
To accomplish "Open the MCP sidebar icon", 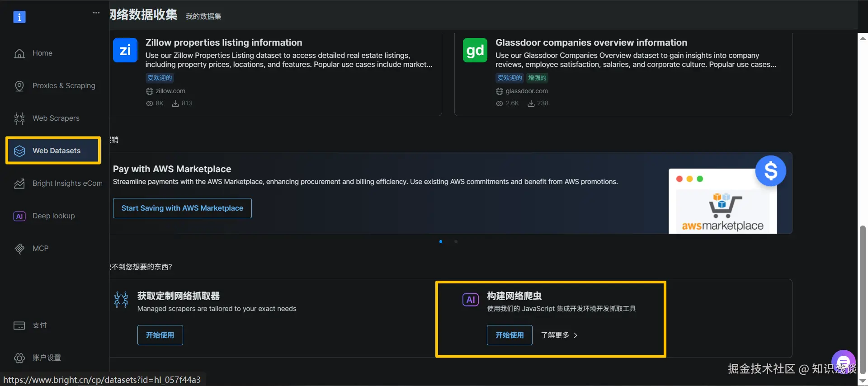I will pos(19,249).
